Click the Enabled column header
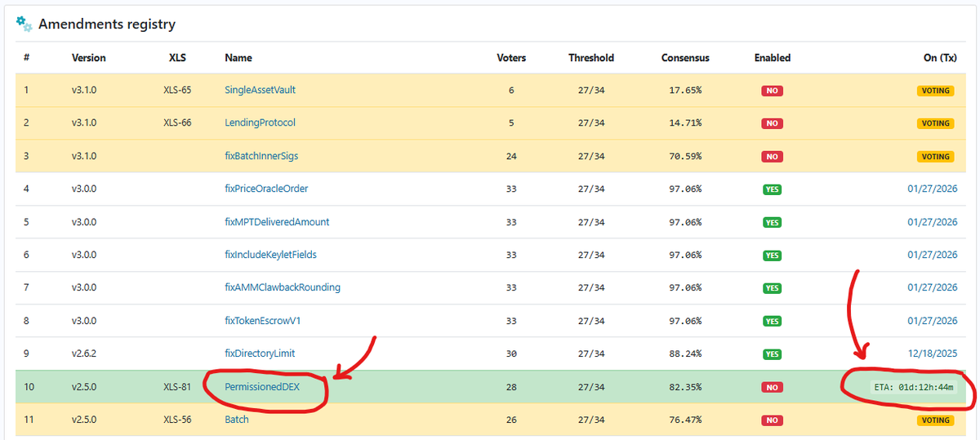The height and width of the screenshot is (440, 980). click(773, 58)
